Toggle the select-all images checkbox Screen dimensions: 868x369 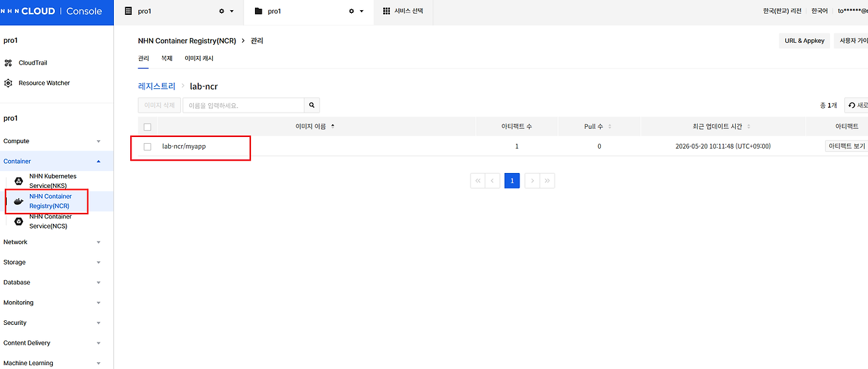pos(147,127)
